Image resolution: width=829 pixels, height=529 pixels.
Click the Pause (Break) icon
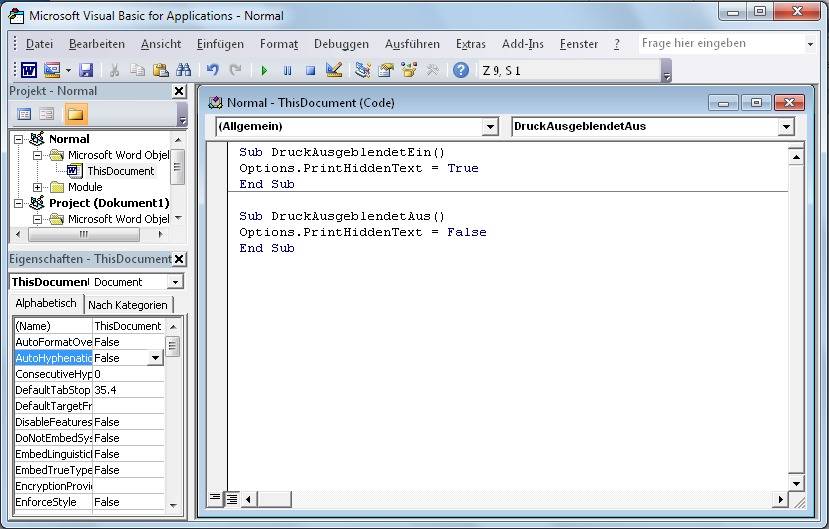(288, 70)
